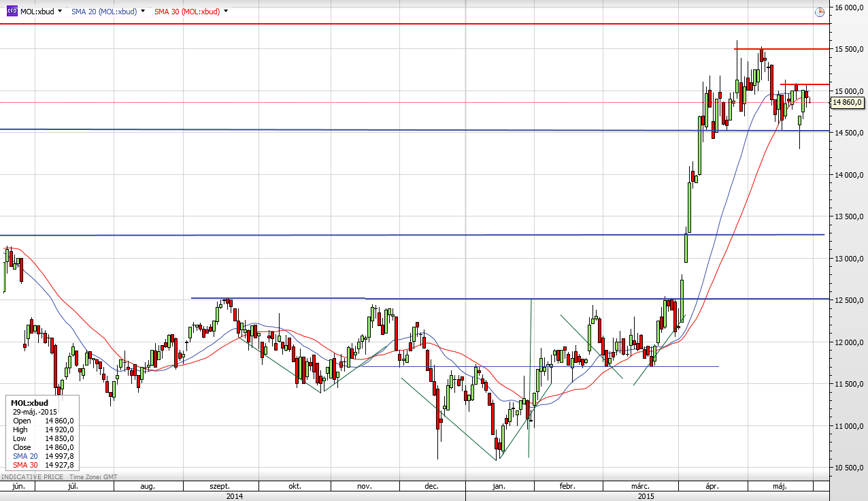
Task: Click the SMA 30 value 14 927,8 in the info box
Action: [x=60, y=465]
